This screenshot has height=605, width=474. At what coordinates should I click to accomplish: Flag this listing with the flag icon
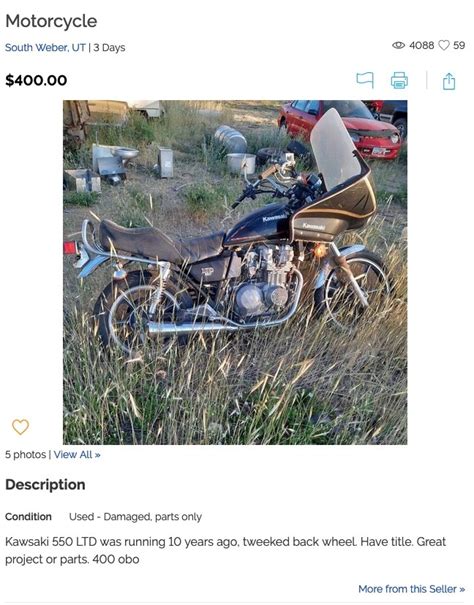click(x=365, y=80)
